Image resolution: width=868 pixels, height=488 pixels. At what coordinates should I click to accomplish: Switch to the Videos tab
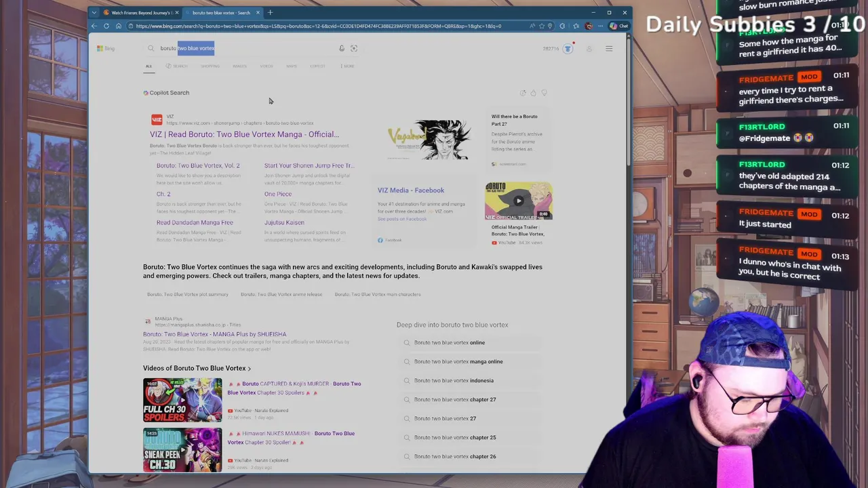[267, 66]
